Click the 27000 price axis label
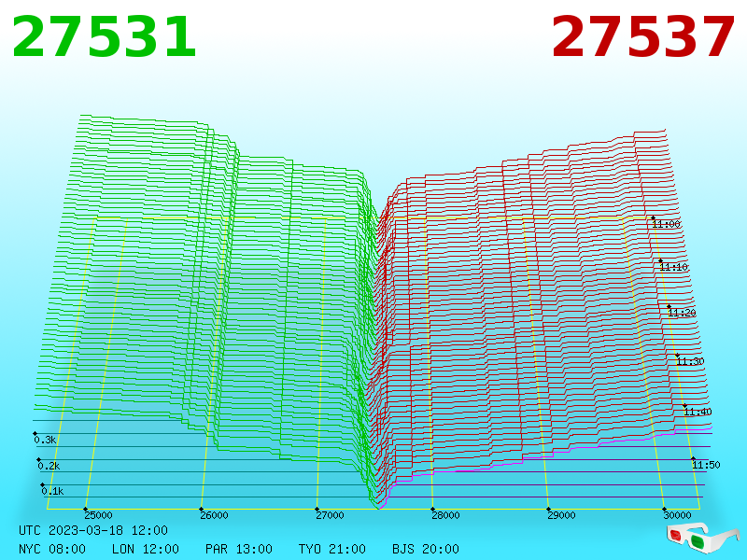The height and width of the screenshot is (560, 747). point(330,515)
